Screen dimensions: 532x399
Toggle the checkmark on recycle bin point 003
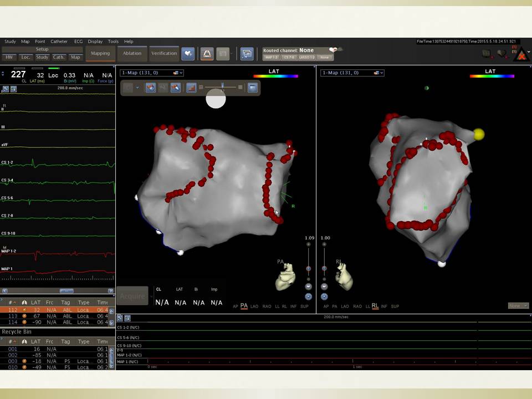coord(24,361)
